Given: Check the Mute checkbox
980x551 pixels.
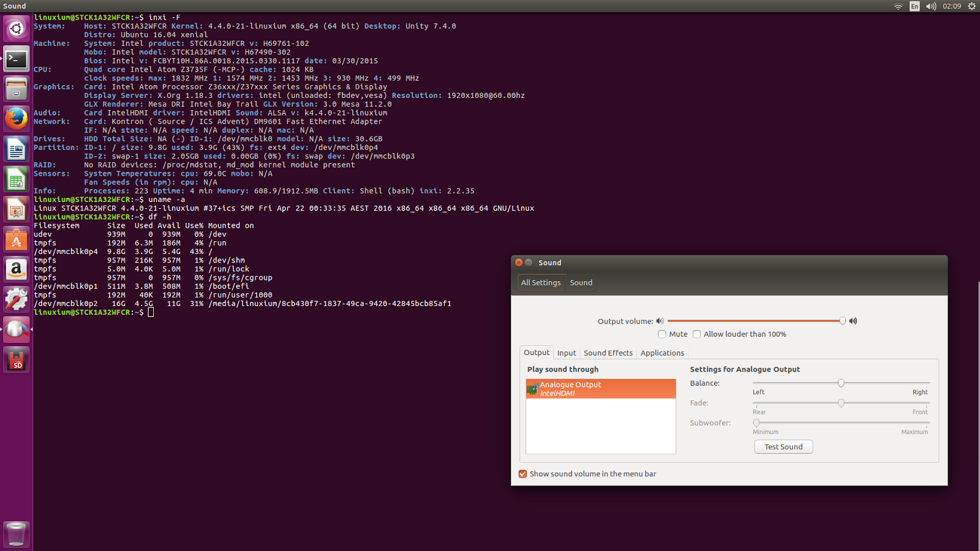Looking at the screenshot, I should 661,334.
